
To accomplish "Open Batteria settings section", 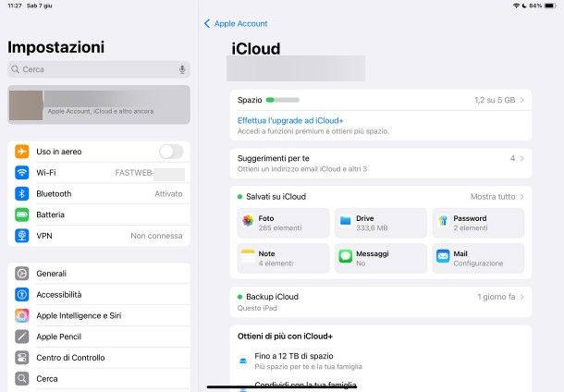I will (x=99, y=214).
